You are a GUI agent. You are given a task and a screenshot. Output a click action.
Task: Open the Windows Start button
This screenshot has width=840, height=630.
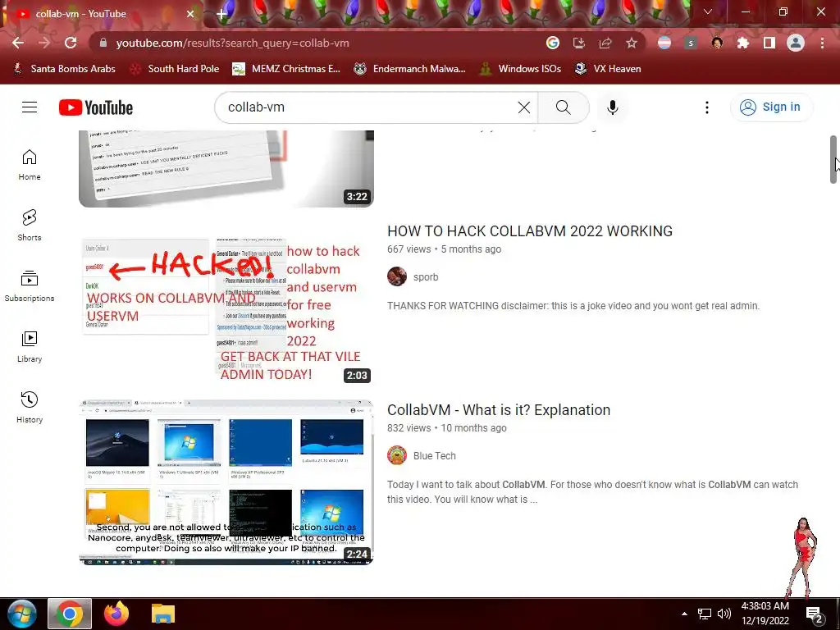coord(22,614)
